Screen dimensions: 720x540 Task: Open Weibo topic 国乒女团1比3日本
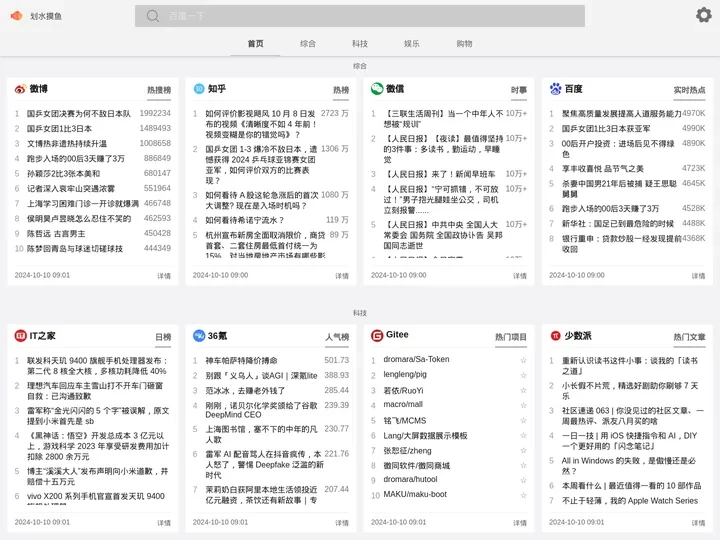(x=59, y=129)
